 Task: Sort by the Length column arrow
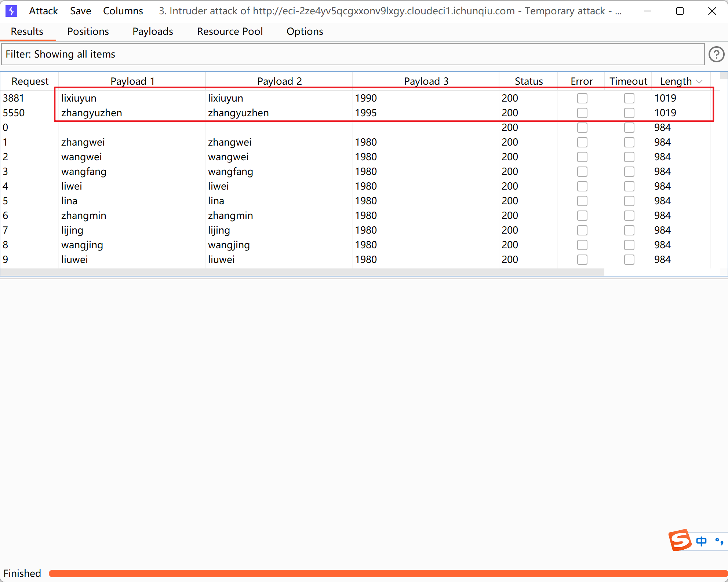click(x=699, y=81)
